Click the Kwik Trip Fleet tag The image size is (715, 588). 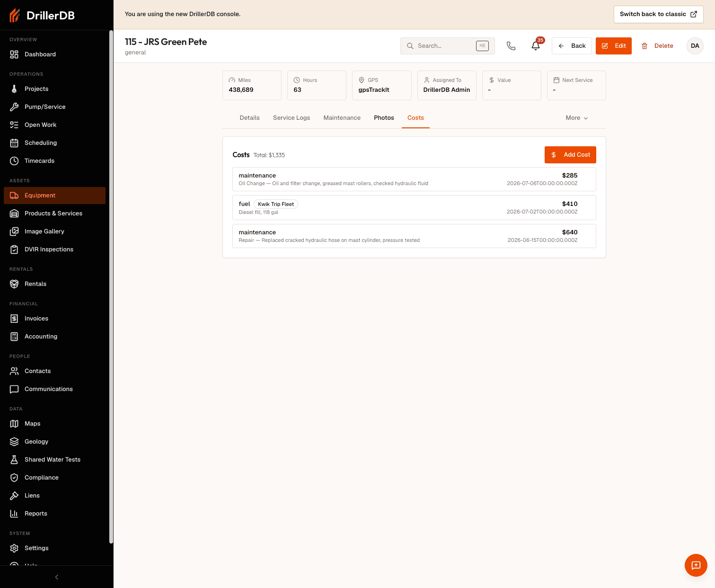pos(276,204)
